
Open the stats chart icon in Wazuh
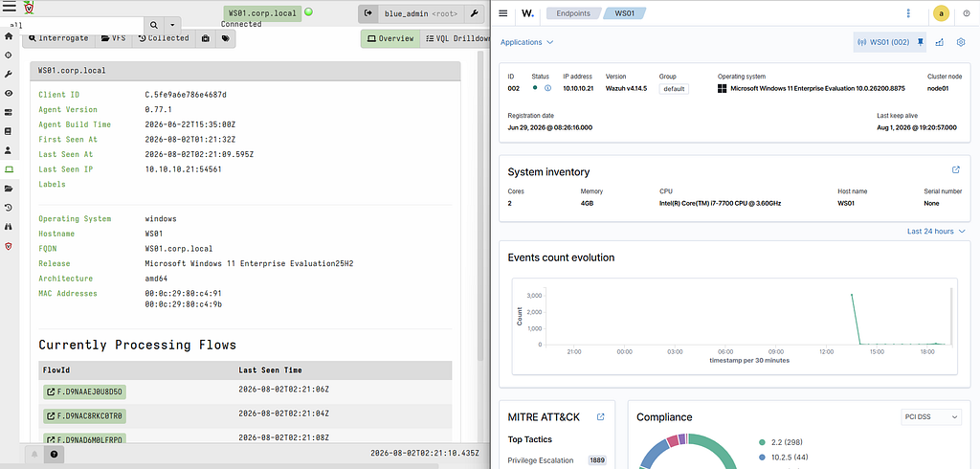pos(940,42)
